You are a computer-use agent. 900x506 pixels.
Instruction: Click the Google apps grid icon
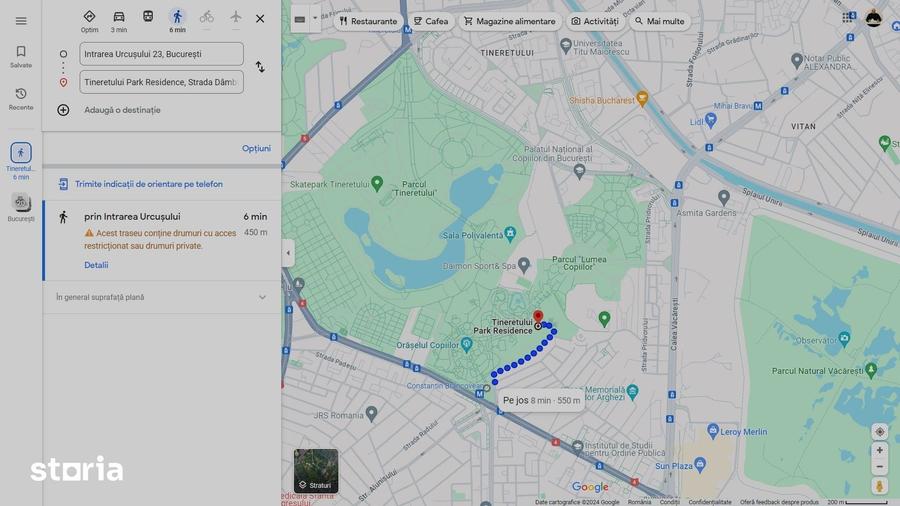click(x=848, y=18)
